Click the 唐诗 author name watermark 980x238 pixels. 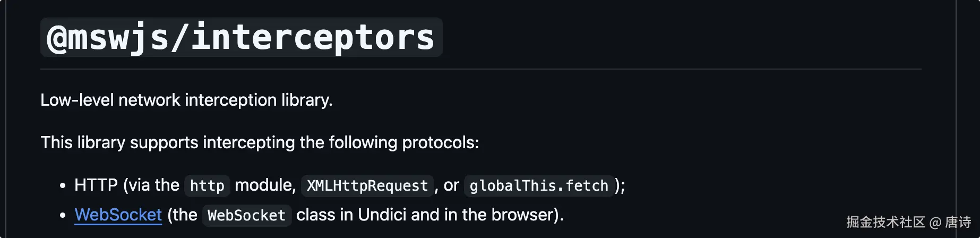(958, 222)
